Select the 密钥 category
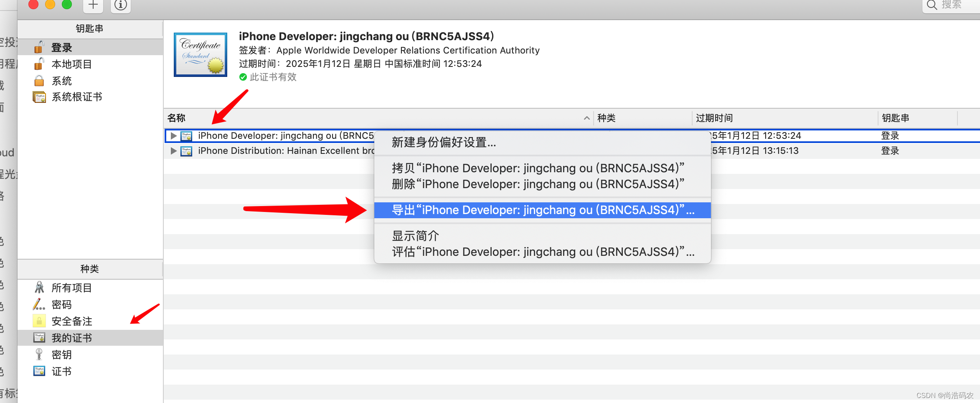Viewport: 980px width, 403px height. (61, 354)
